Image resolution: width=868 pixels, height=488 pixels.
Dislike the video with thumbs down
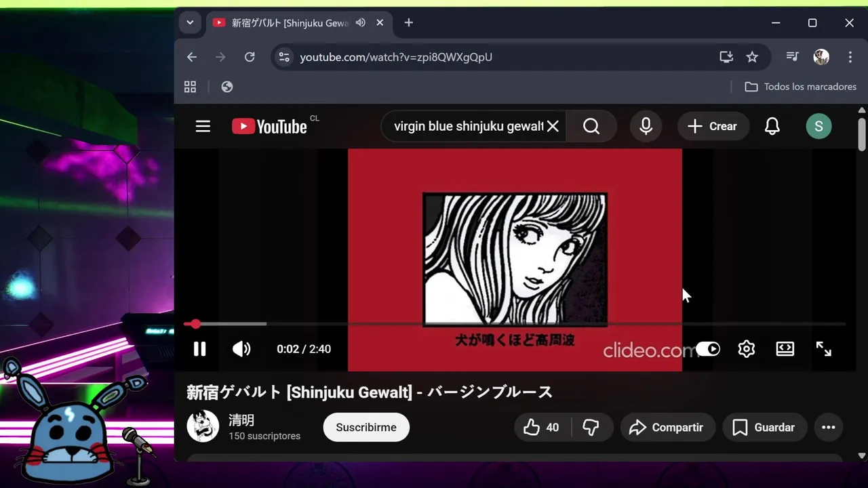point(592,428)
